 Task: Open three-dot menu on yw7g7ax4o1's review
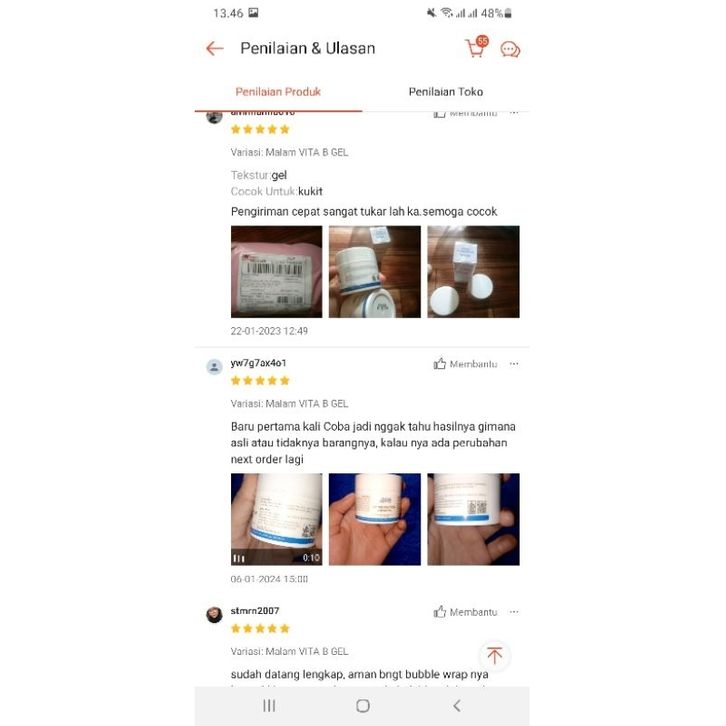click(x=514, y=364)
